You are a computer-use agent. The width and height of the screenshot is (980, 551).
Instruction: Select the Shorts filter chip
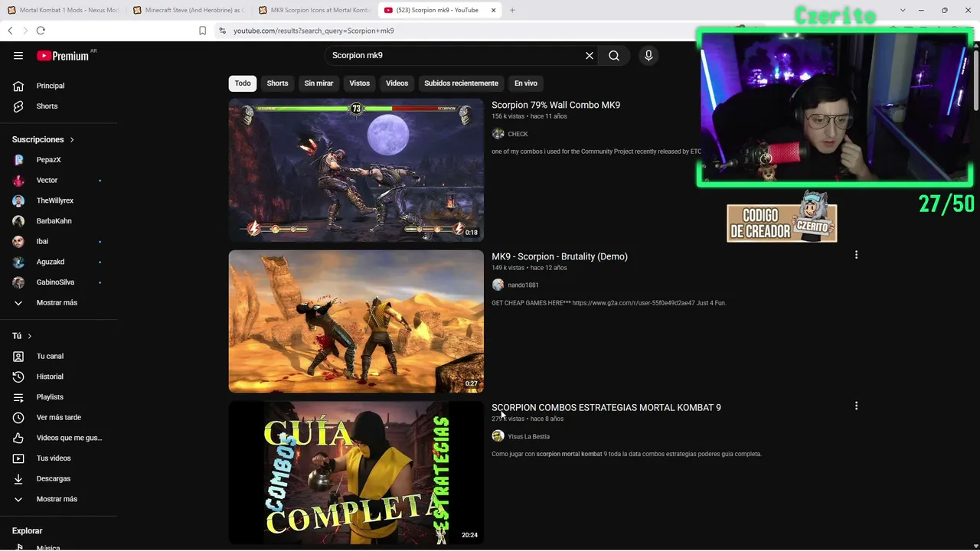tap(277, 83)
